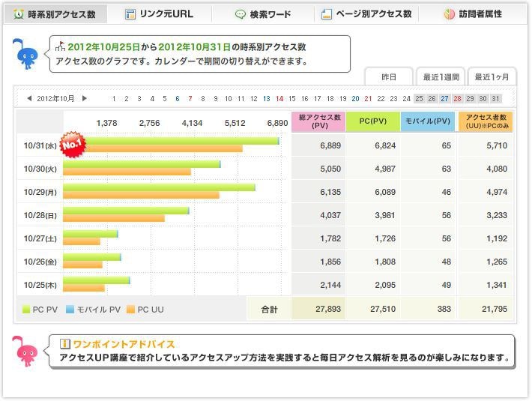Viewport: 532px width, 401px height.
Task: Click the pie chart icon beside 訪問者属性
Action: (450, 14)
